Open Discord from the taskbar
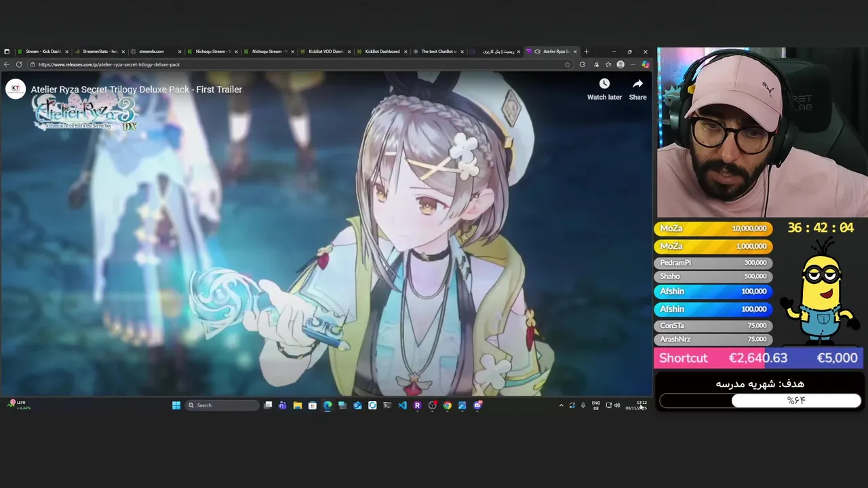The width and height of the screenshot is (868, 488). (477, 405)
